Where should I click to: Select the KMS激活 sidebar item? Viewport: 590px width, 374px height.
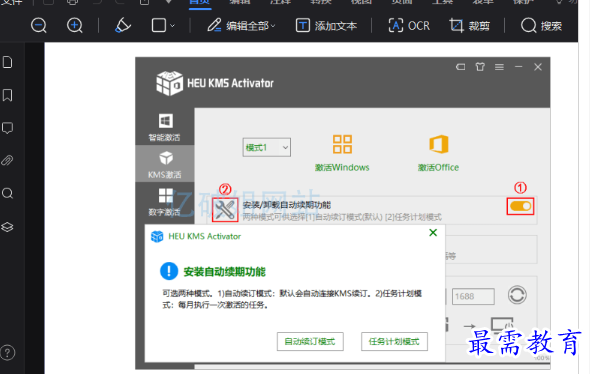tap(165, 164)
